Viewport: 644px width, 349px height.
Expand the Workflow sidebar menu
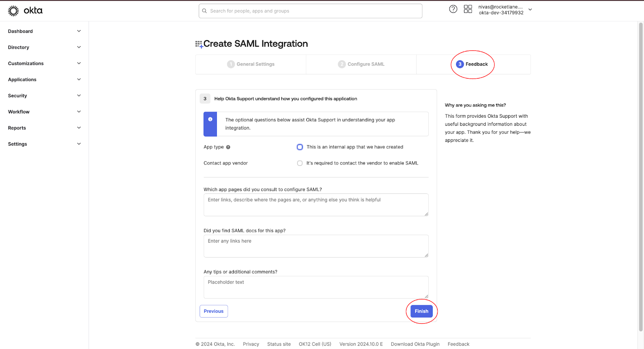tap(44, 112)
